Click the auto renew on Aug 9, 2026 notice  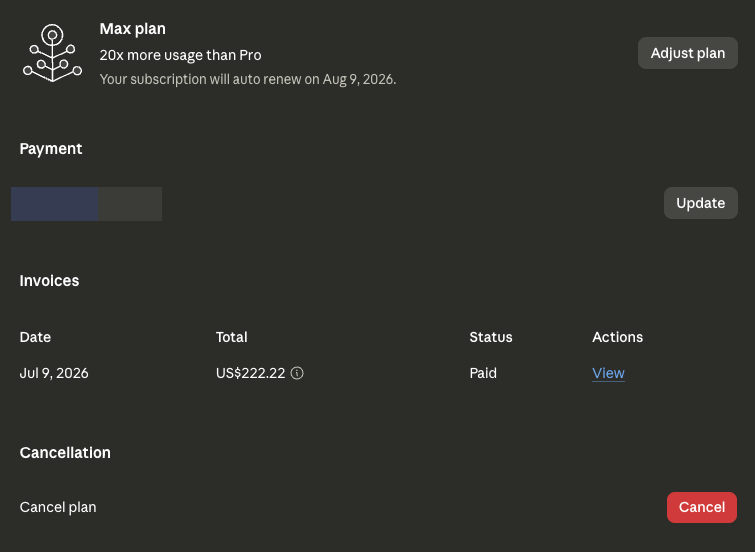247,79
